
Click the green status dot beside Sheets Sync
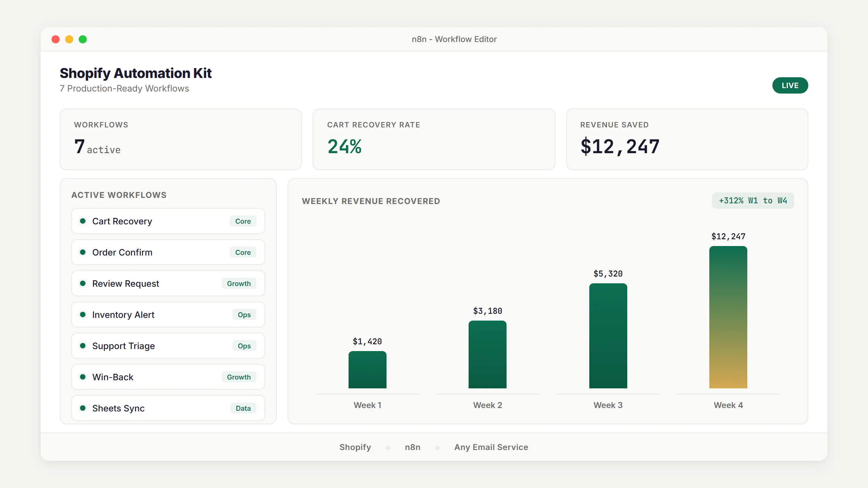pyautogui.click(x=83, y=408)
